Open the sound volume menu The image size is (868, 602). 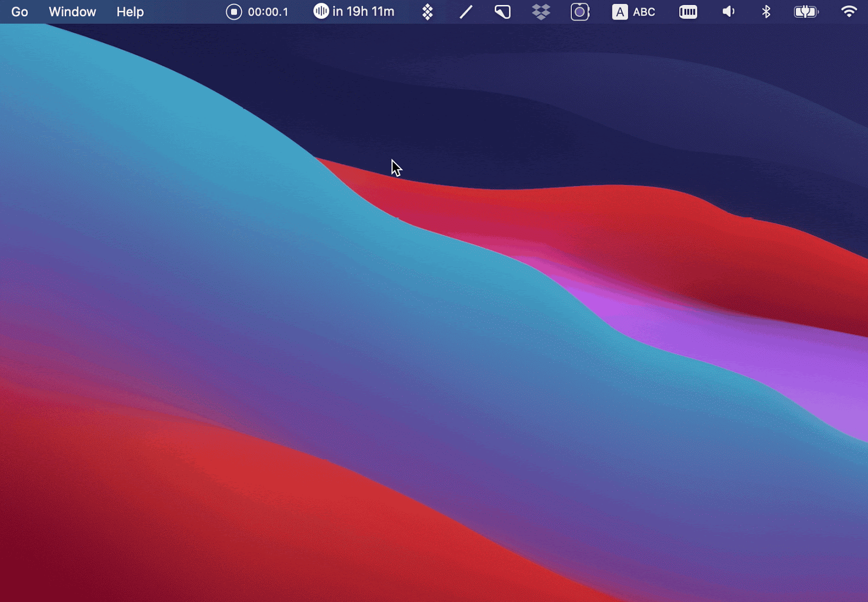(728, 11)
